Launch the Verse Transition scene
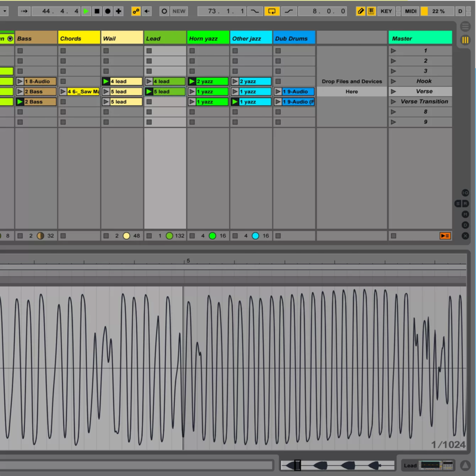The width and height of the screenshot is (476, 476). [393, 102]
